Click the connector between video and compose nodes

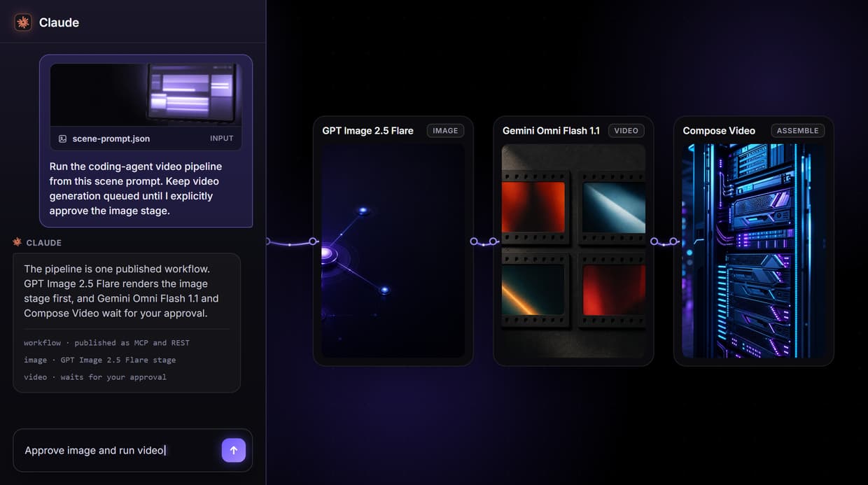(x=664, y=241)
